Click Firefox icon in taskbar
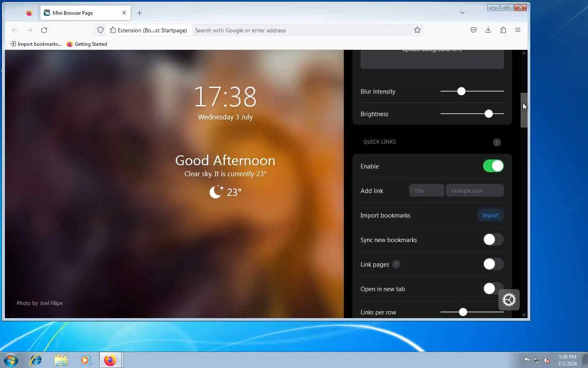The height and width of the screenshot is (368, 588). pos(110,360)
